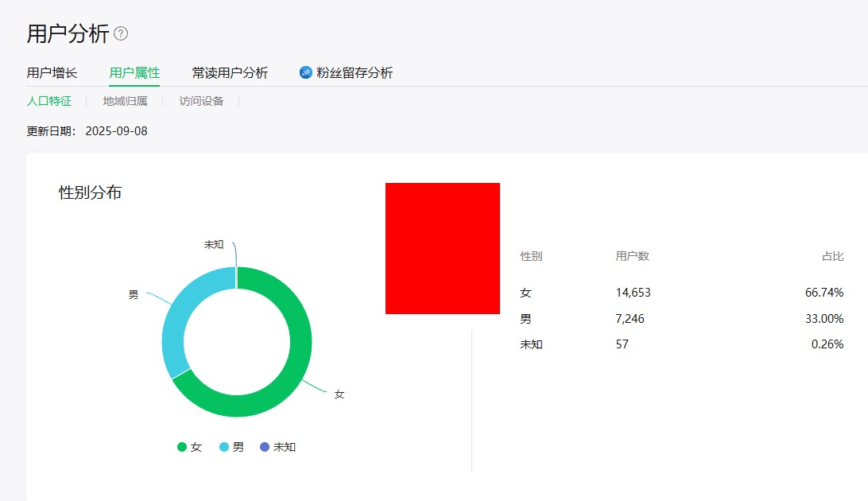Toggle the cyan 男 legend item
The height and width of the screenshot is (501, 868).
[x=231, y=447]
